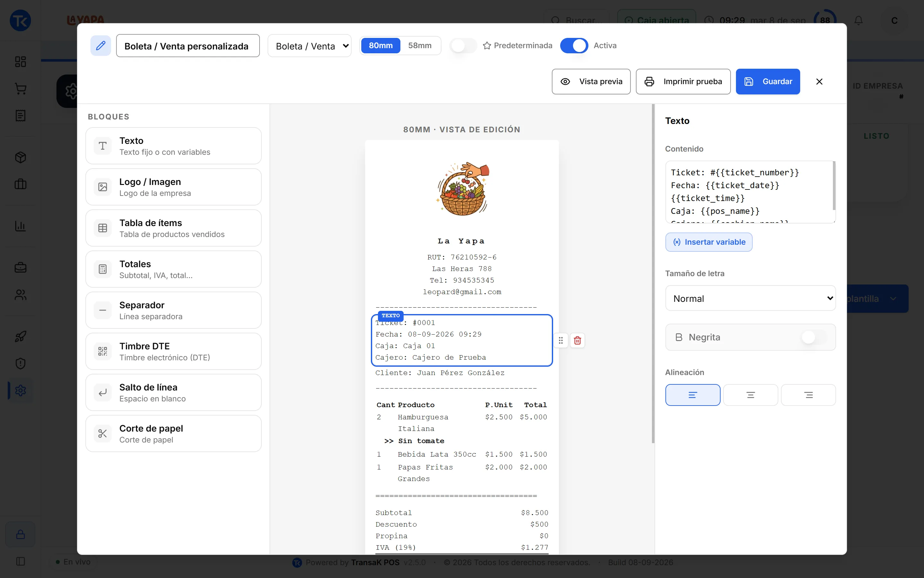Click the TransaK logo in top-left
Screen dimensions: 924x578
(x=20, y=20)
